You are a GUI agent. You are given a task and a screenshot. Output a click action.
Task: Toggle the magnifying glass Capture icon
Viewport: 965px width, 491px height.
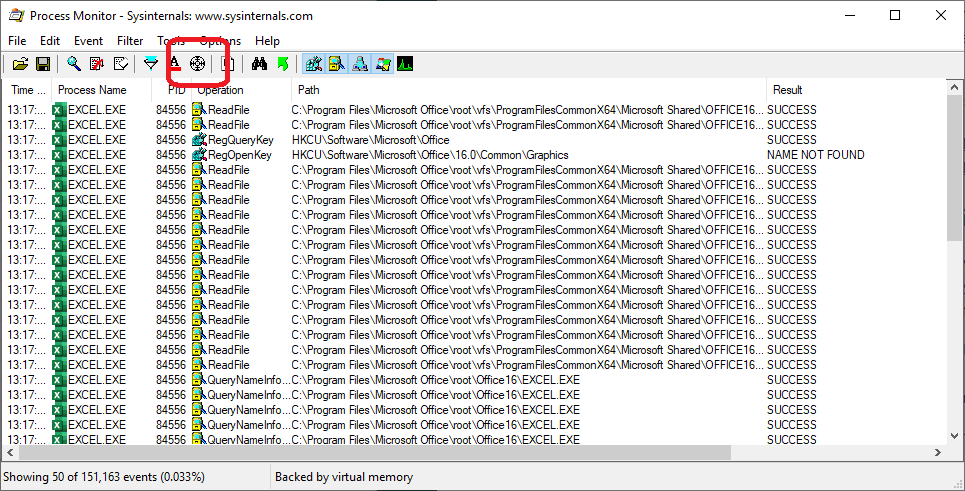[x=74, y=64]
